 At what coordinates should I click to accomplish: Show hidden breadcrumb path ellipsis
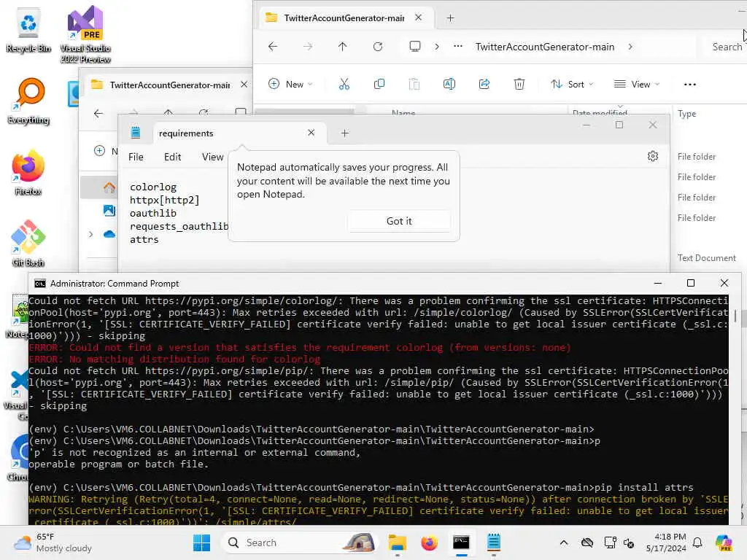(458, 47)
